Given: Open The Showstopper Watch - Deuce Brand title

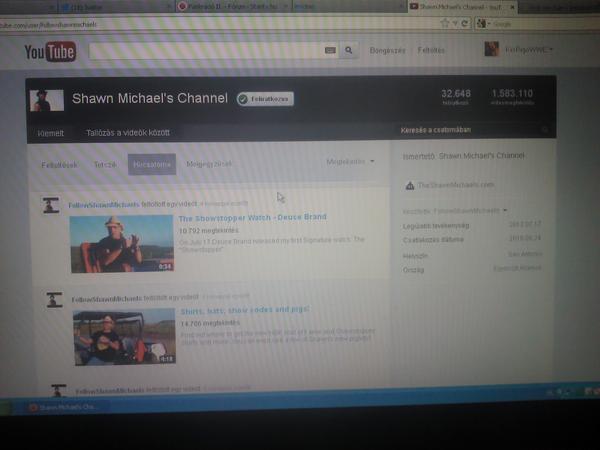Looking at the screenshot, I should tap(253, 217).
